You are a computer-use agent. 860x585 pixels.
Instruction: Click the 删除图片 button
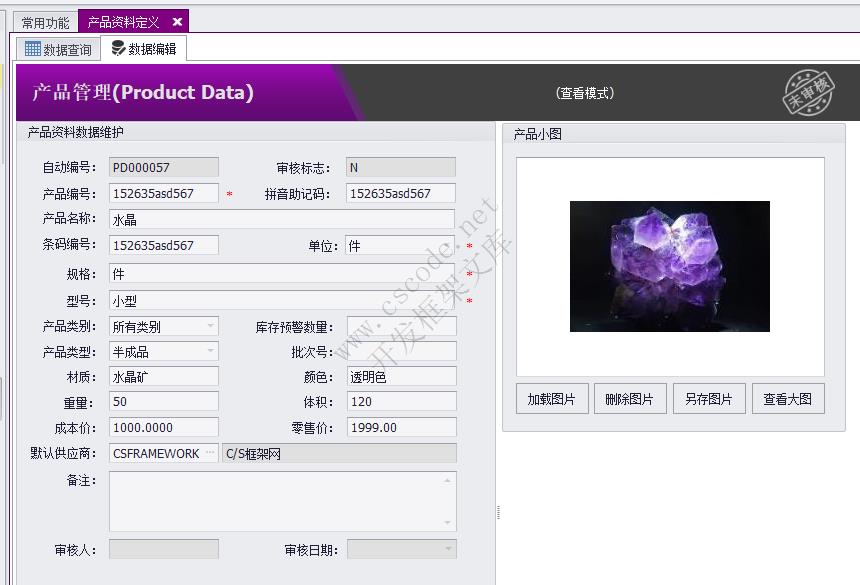pyautogui.click(x=630, y=397)
